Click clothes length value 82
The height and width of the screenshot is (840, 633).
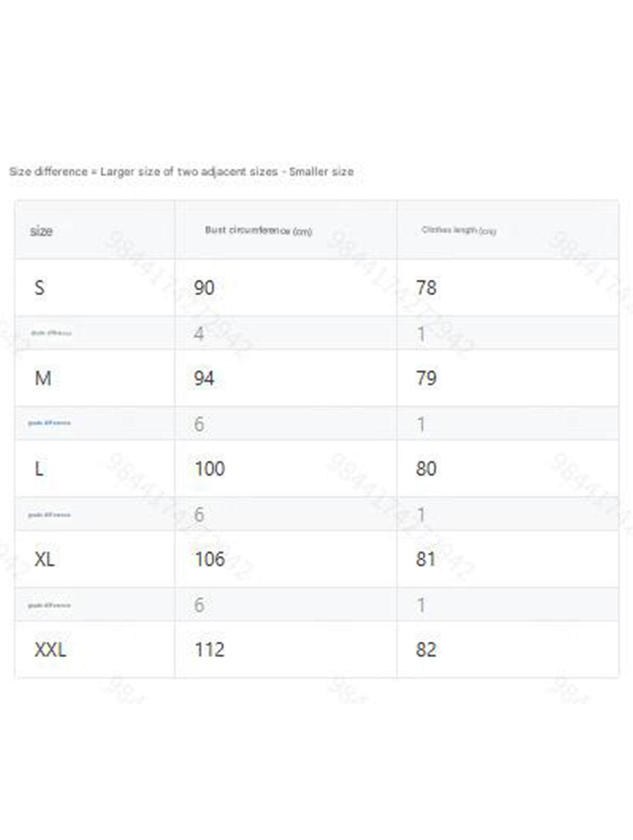pos(426,650)
